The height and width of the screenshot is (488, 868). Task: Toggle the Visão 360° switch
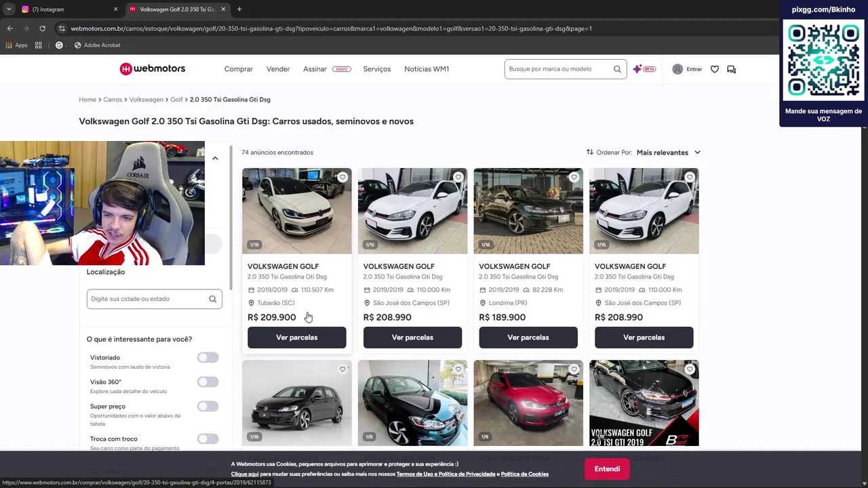point(208,382)
